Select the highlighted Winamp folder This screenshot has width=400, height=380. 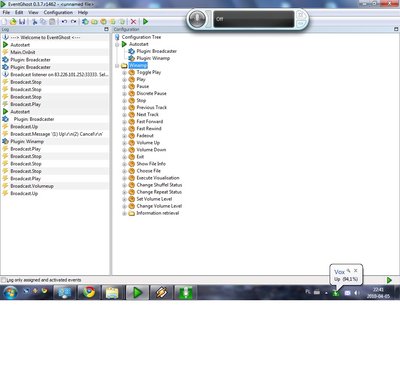point(138,65)
